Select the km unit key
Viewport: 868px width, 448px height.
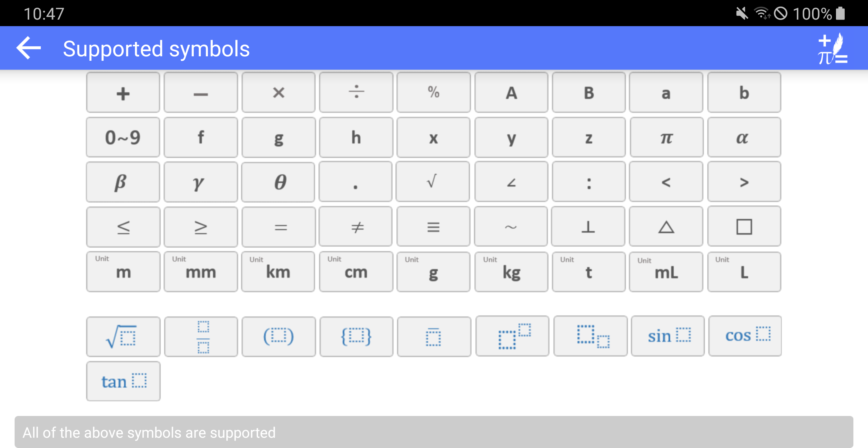point(278,272)
